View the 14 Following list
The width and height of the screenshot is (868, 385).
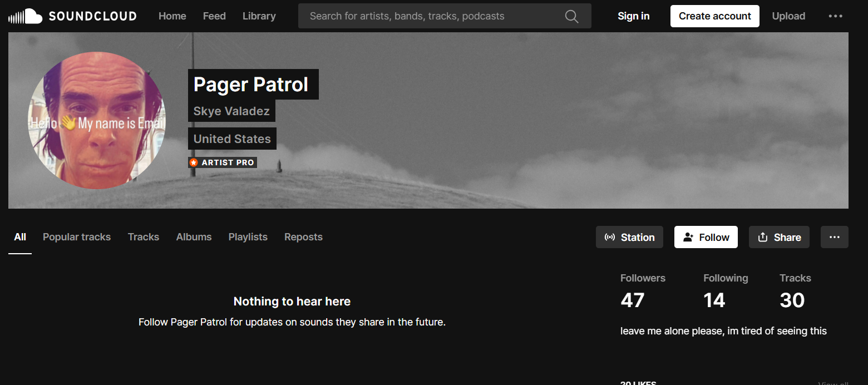pyautogui.click(x=726, y=292)
